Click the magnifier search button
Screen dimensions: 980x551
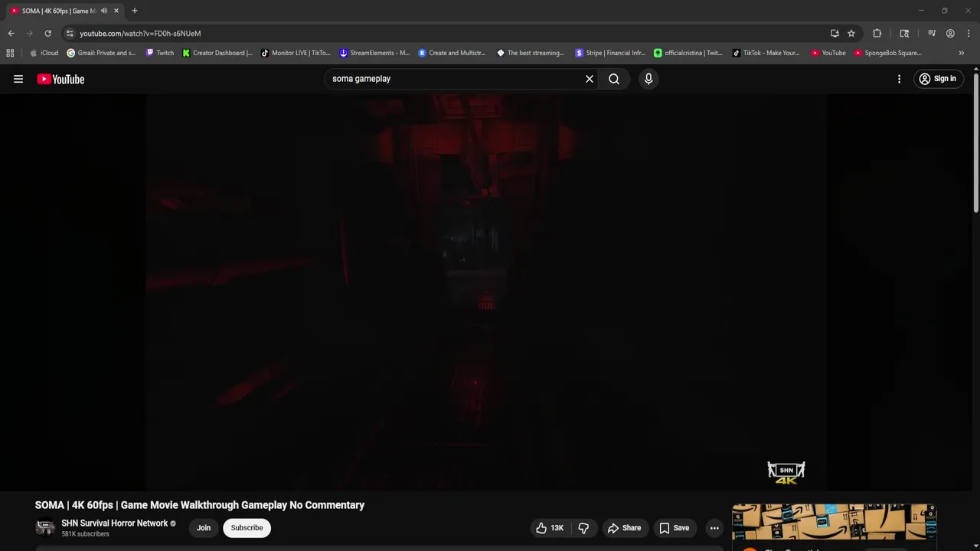[x=614, y=79]
